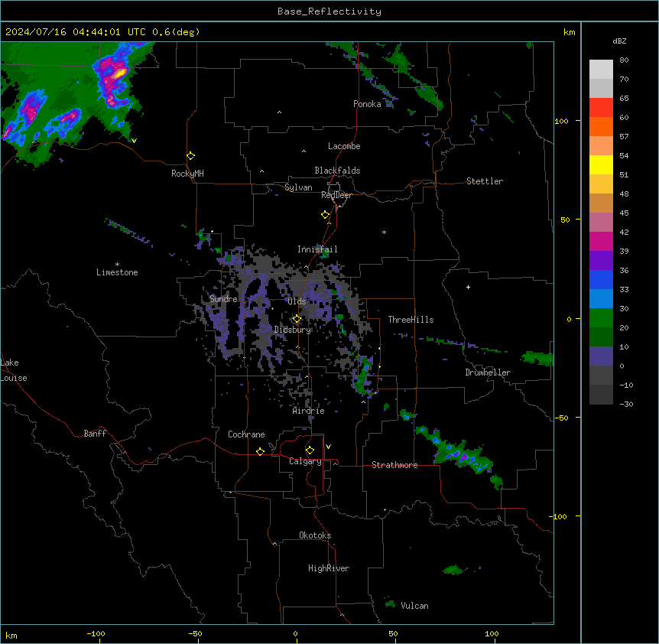Click the Ponoka city label
The image size is (659, 644).
point(367,104)
